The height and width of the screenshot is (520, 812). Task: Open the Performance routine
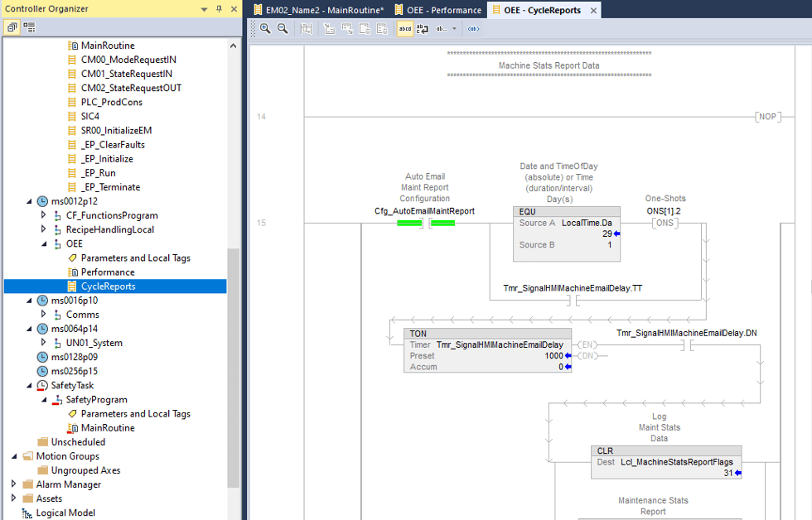tap(108, 272)
